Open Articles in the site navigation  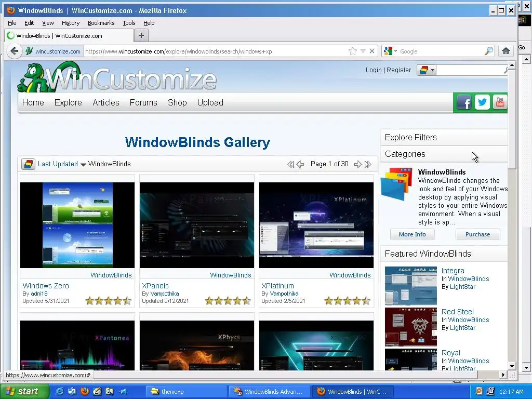(106, 102)
